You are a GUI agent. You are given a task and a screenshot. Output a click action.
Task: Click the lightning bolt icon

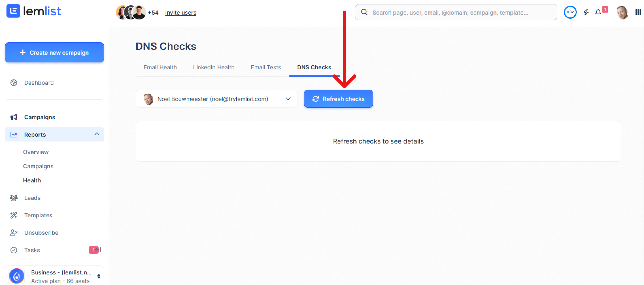tap(586, 12)
